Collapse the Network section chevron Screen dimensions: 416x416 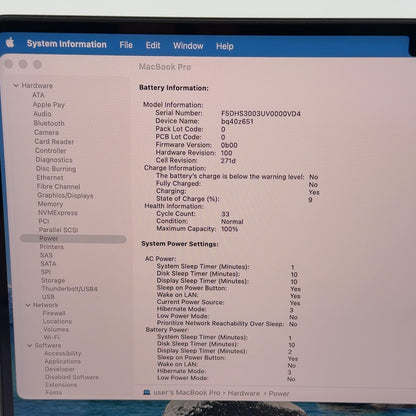click(28, 305)
